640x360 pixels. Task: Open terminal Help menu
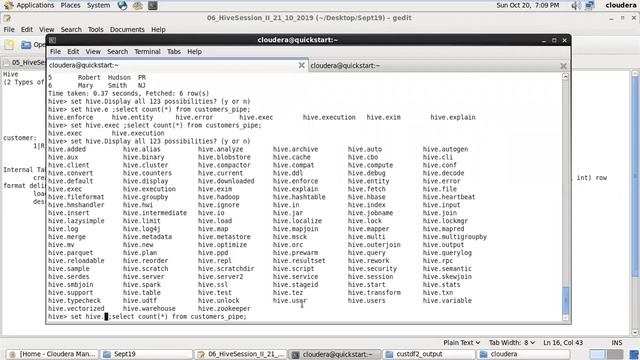point(194,51)
